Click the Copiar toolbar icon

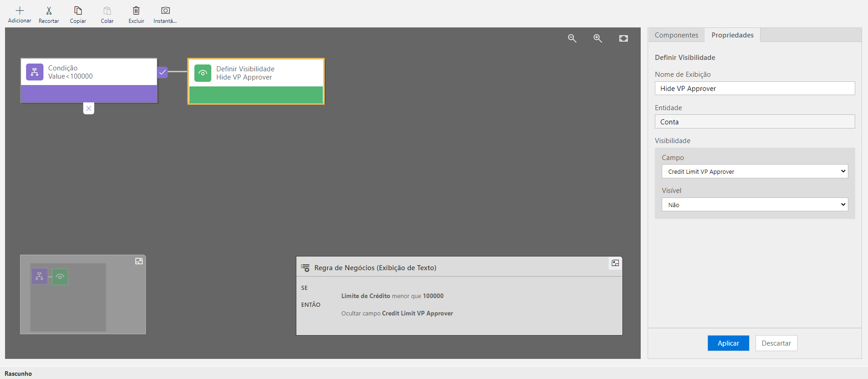pyautogui.click(x=78, y=11)
